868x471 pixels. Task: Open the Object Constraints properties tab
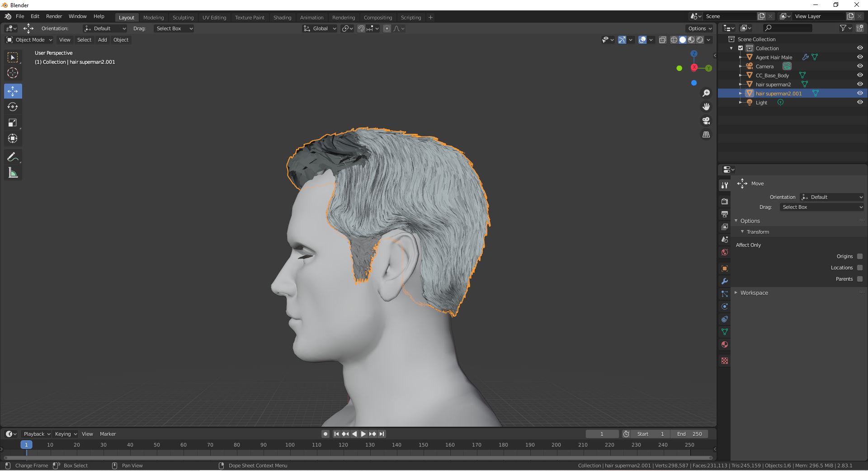pos(725,319)
